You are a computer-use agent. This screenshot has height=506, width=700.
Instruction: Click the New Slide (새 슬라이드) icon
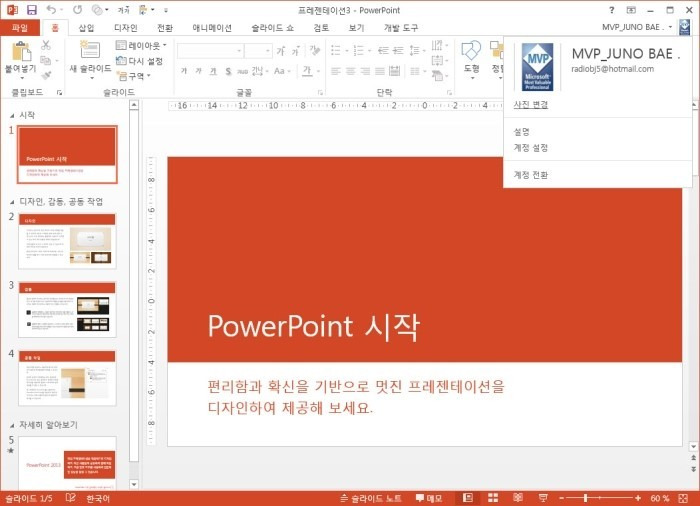[90, 50]
